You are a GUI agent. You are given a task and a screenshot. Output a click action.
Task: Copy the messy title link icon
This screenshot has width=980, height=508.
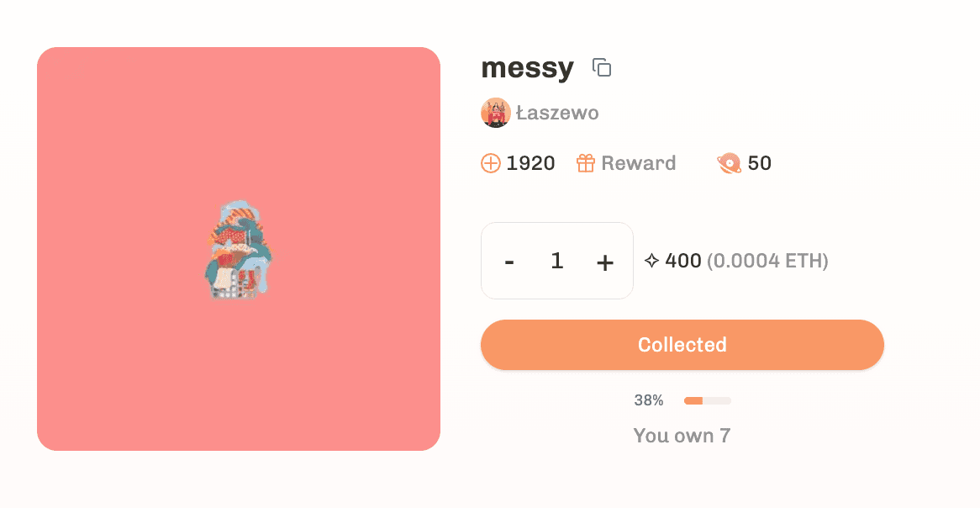pos(602,67)
